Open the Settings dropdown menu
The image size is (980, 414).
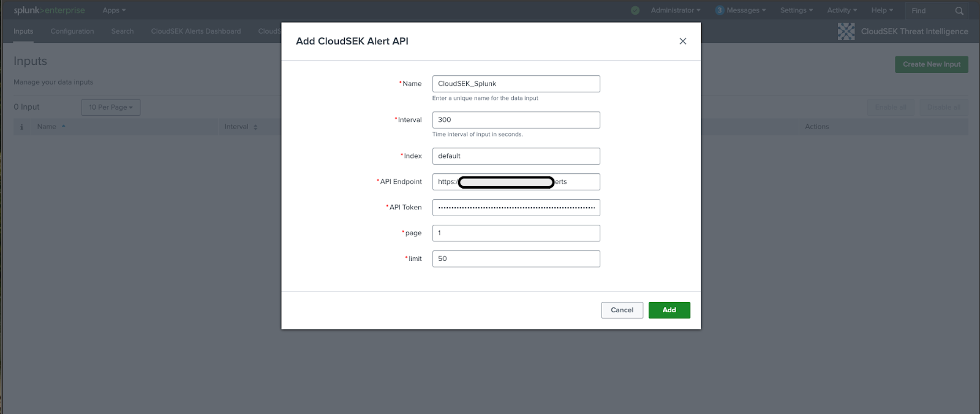point(796,10)
